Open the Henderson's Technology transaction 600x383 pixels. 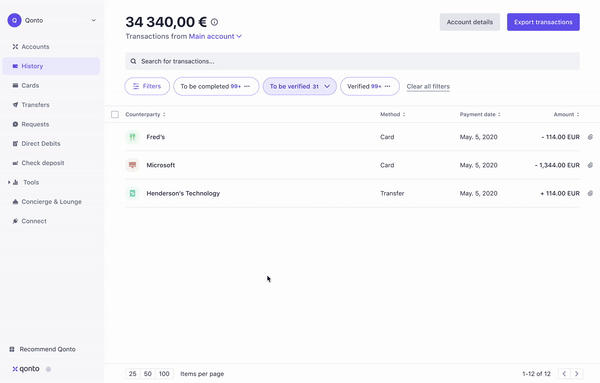352,194
